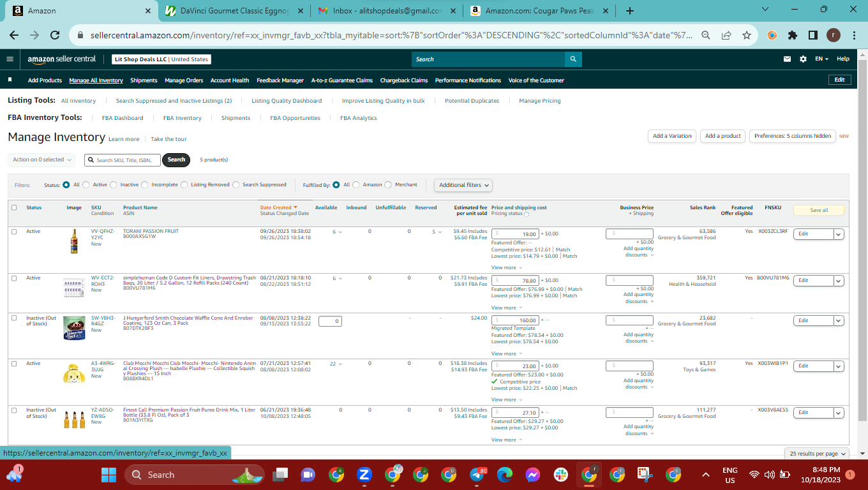
Task: Go to Manage Orders in the navigation bar
Action: pyautogui.click(x=184, y=80)
